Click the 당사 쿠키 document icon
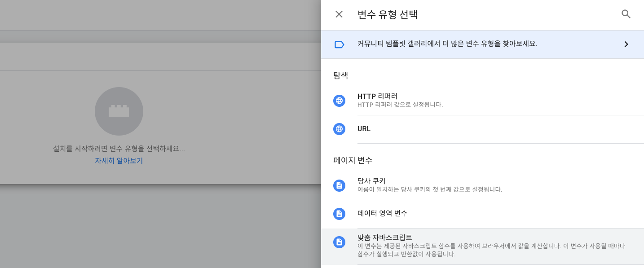The height and width of the screenshot is (268, 644). click(x=339, y=185)
